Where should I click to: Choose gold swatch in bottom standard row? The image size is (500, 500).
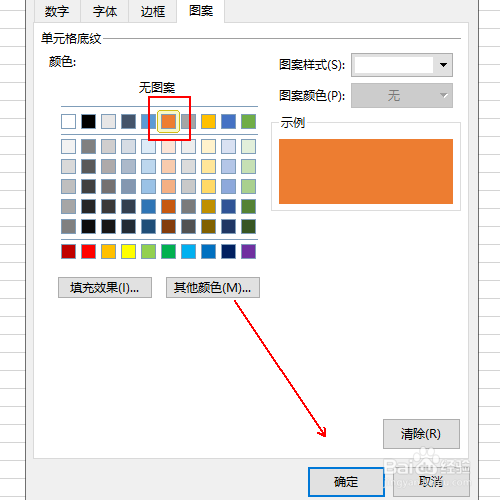pos(108,251)
